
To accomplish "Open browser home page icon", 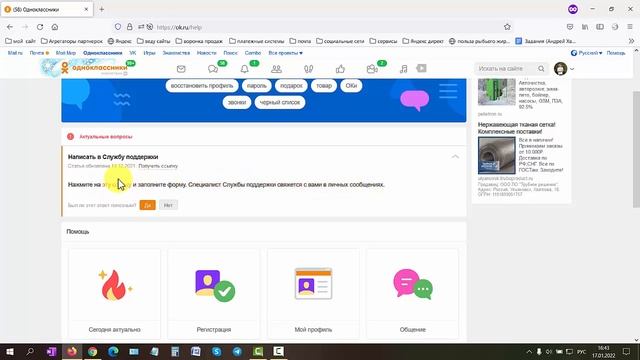I will click(x=55, y=27).
